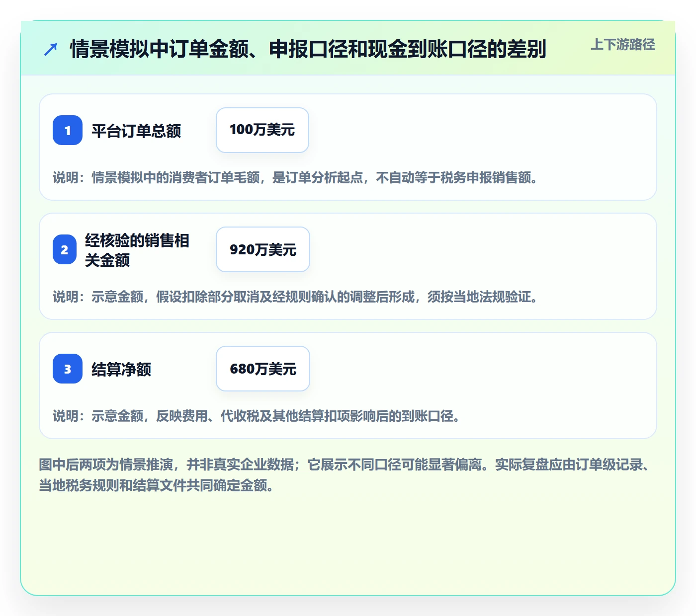Click the blue arrow icon beside the title

tap(51, 49)
